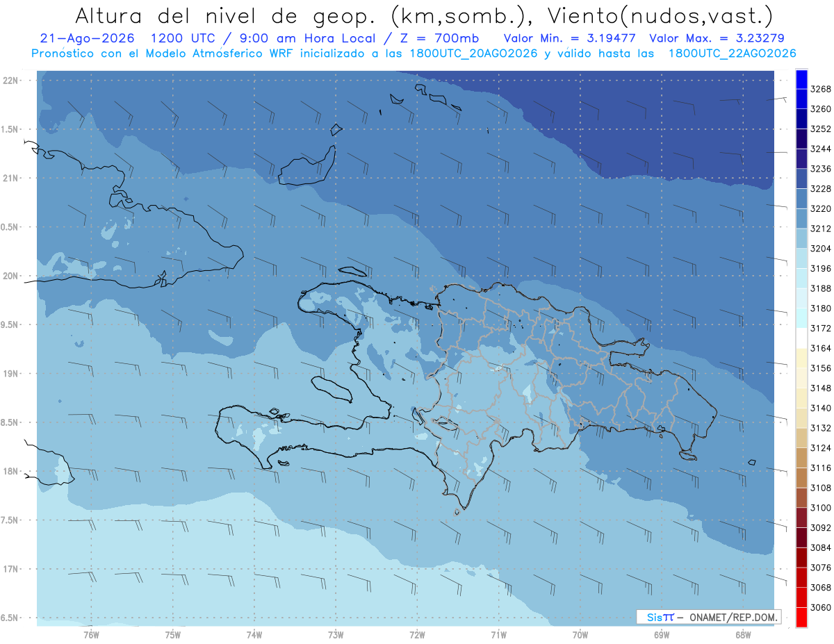Click the 8.5N latitude label
The image size is (834, 644).
coord(9,422)
